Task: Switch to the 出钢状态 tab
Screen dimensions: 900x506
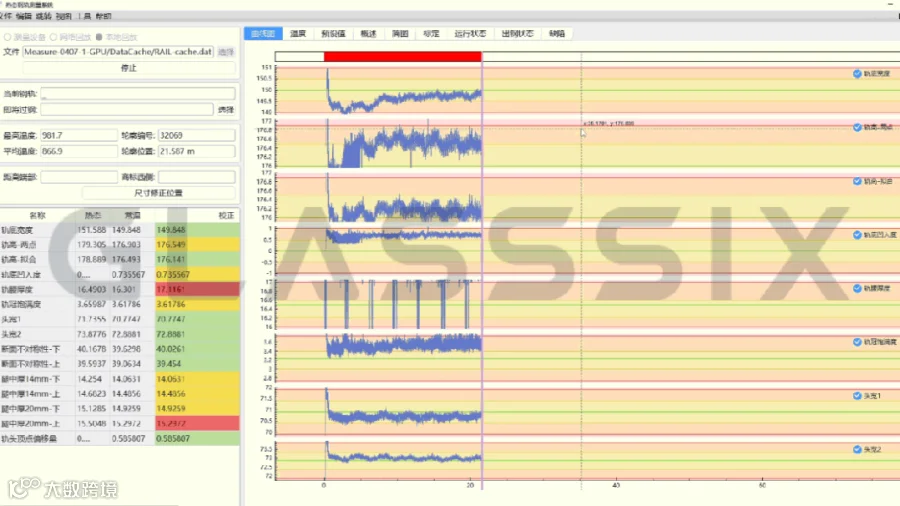Action: pyautogui.click(x=517, y=33)
